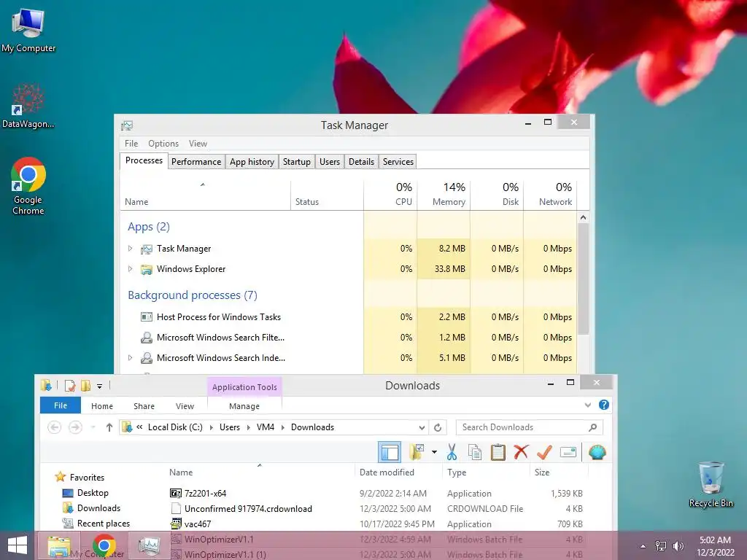Click the blue Help question mark icon
Image resolution: width=747 pixels, height=560 pixels.
(603, 405)
